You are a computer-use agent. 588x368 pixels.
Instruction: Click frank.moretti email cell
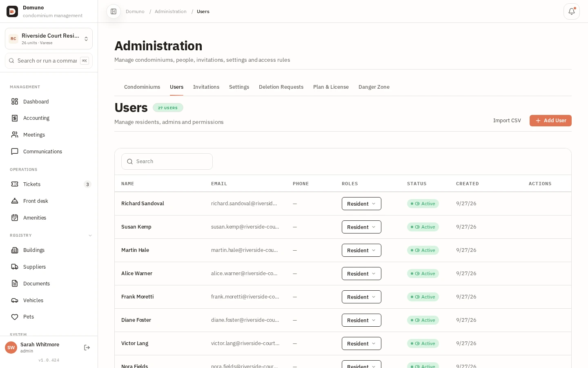pyautogui.click(x=245, y=297)
